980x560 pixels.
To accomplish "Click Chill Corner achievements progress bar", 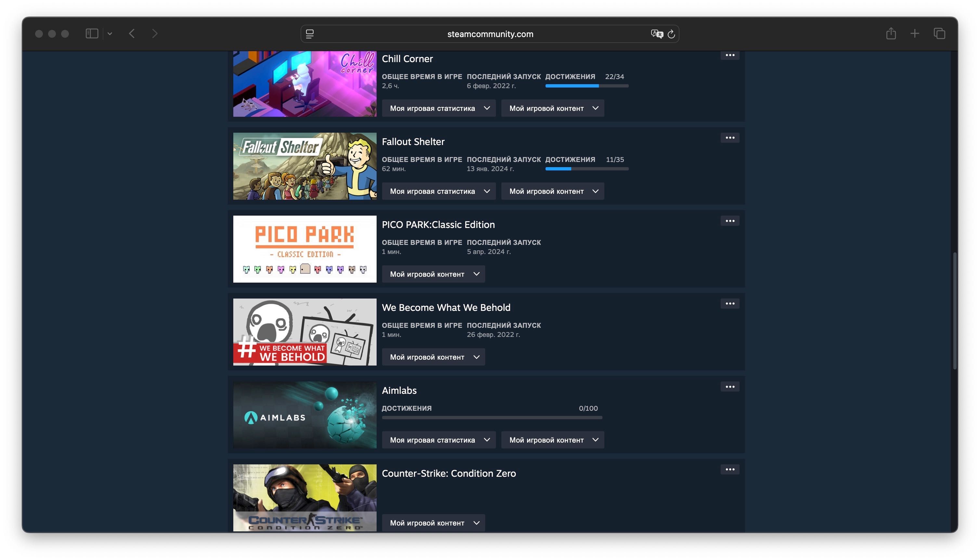I will [x=587, y=86].
